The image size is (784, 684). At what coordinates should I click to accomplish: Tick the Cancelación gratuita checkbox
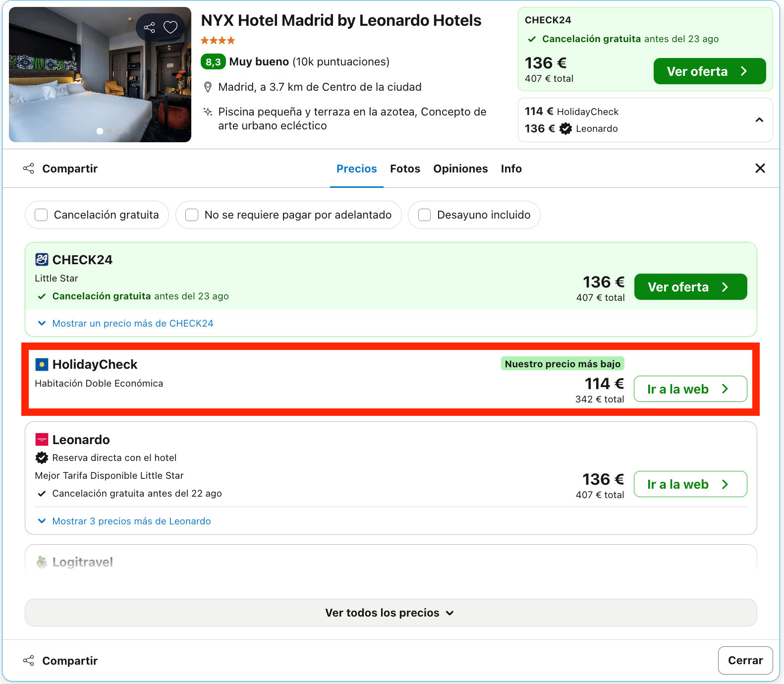pyautogui.click(x=41, y=215)
